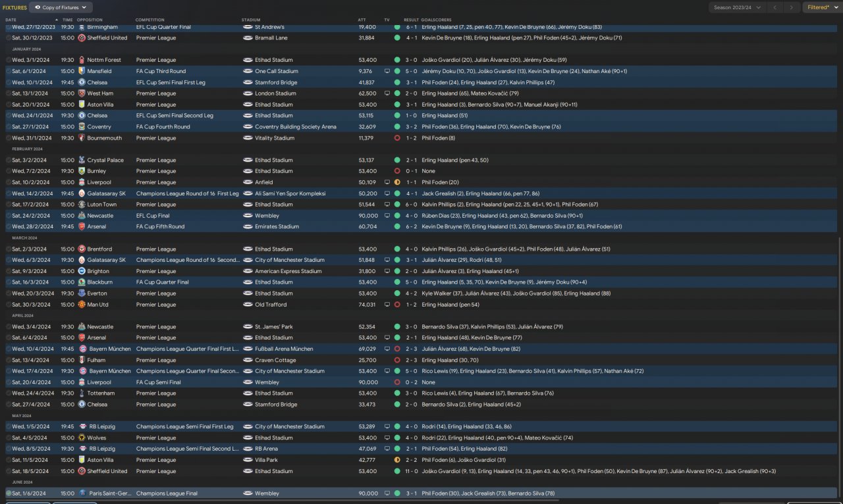The image size is (843, 504).
Task: Click the Paris Saint-Germain club badge
Action: click(x=82, y=493)
